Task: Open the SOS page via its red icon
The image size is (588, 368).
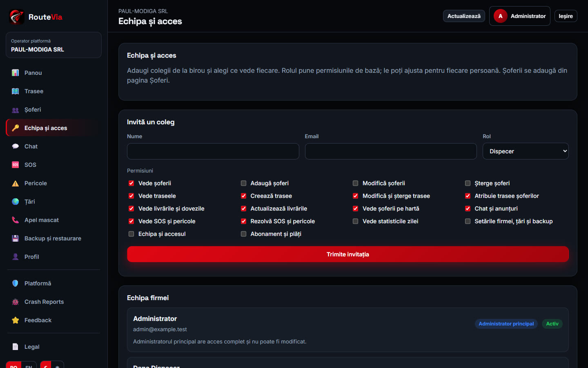Action: [16, 165]
